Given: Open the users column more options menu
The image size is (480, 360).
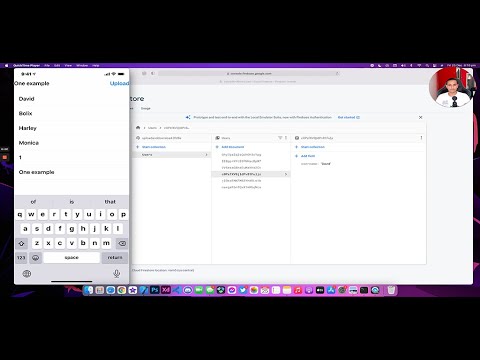Looking at the screenshot, I should click(x=286, y=138).
